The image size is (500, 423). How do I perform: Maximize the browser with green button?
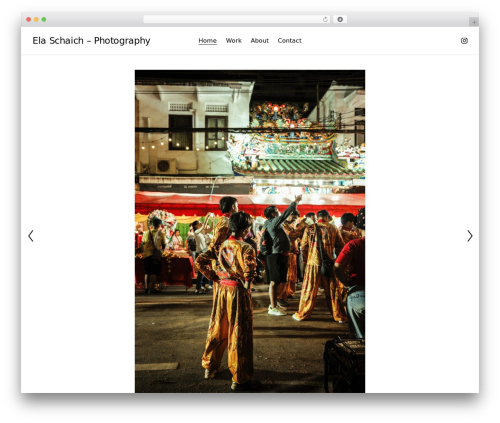pyautogui.click(x=44, y=20)
